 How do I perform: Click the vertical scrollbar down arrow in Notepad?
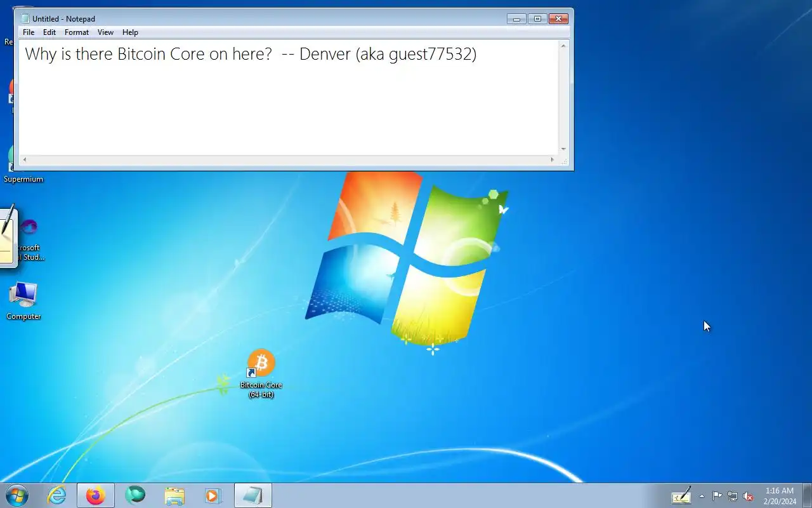pos(563,149)
